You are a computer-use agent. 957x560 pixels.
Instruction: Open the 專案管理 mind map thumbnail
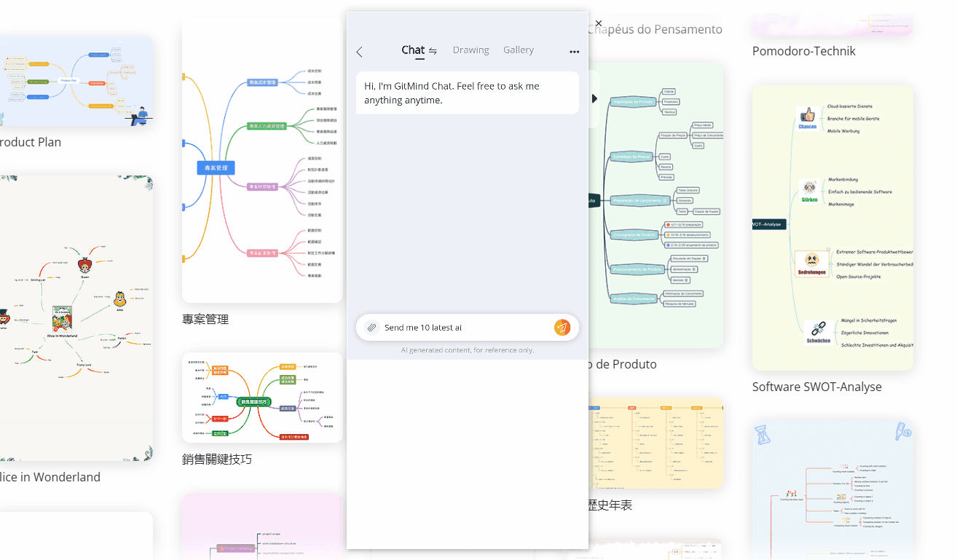coord(262,160)
